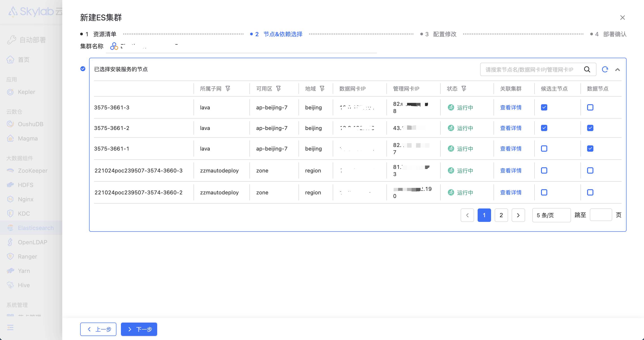This screenshot has height=340, width=644.
Task: Close the new ES cluster dialog
Action: [622, 17]
